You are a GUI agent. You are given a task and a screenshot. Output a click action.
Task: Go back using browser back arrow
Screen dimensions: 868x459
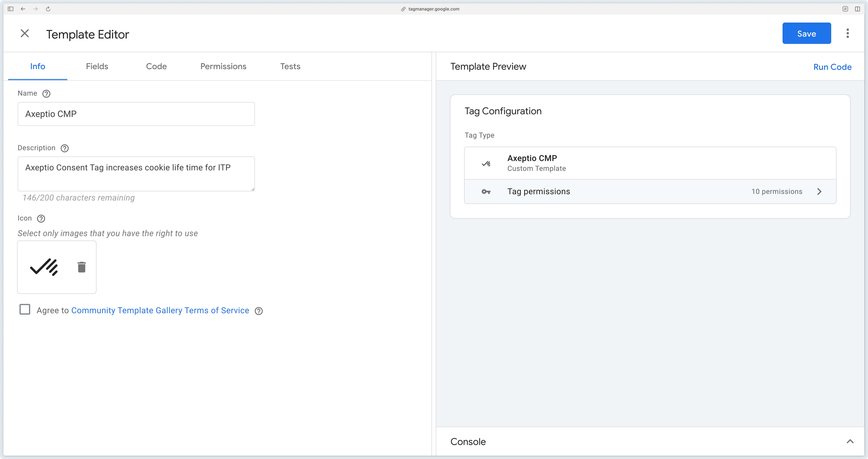(23, 9)
